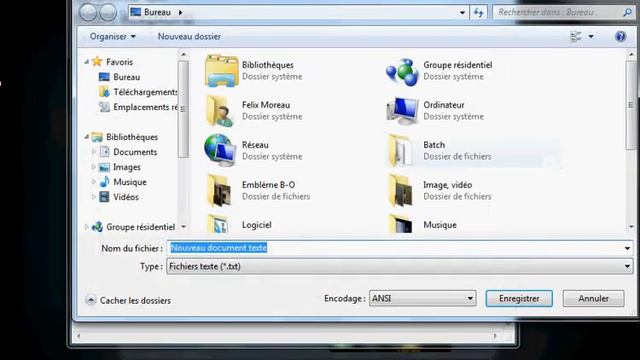
Task: Click the Téléchargements folder icon in sidebar
Action: coord(104,92)
